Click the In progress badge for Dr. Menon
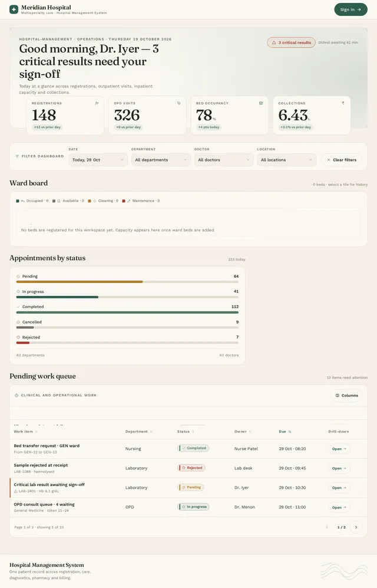The height and width of the screenshot is (588, 377). click(194, 507)
